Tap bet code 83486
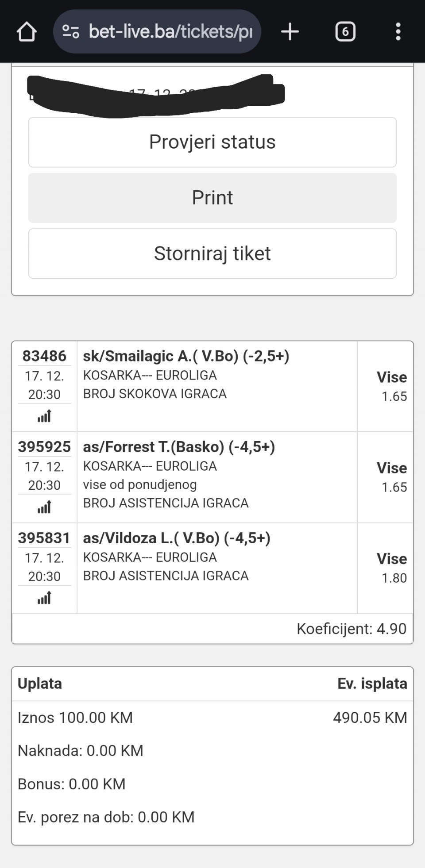The height and width of the screenshot is (868, 425). point(44,356)
